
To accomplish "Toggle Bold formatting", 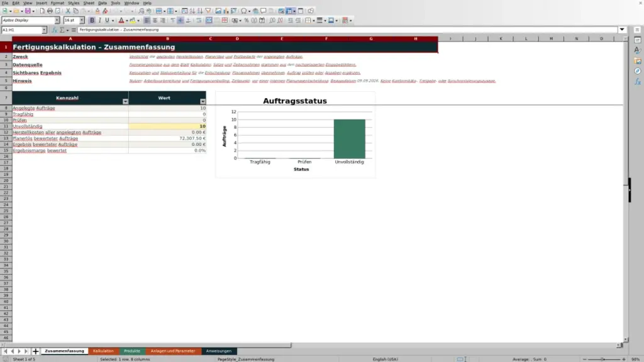I will coord(92,21).
